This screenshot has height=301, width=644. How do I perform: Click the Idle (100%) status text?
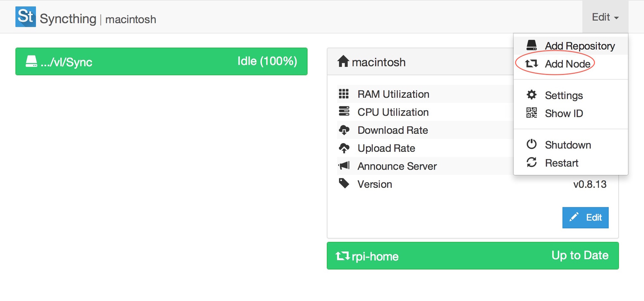pyautogui.click(x=267, y=61)
